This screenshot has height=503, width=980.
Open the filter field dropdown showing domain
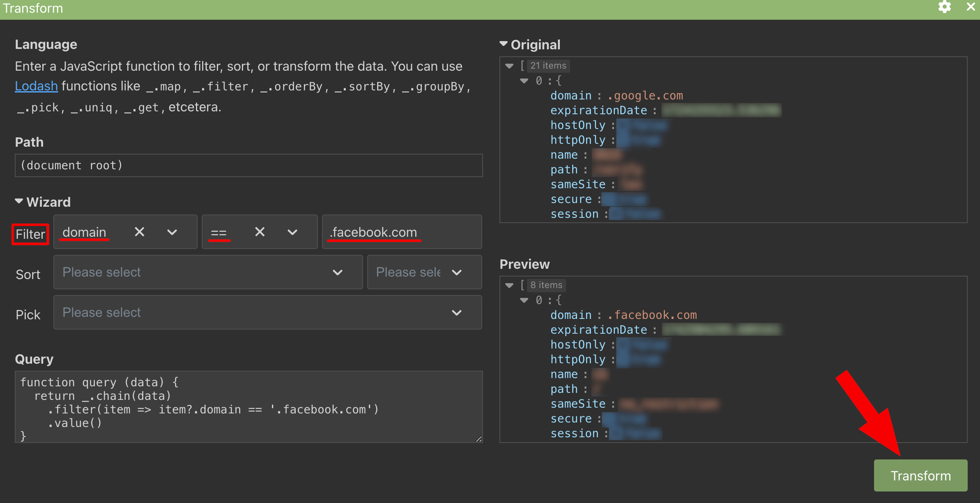click(172, 232)
